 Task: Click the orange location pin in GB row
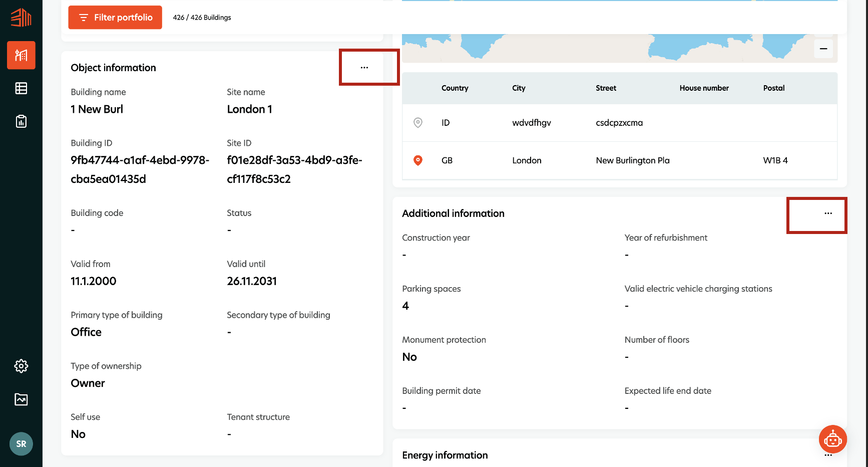coord(418,160)
